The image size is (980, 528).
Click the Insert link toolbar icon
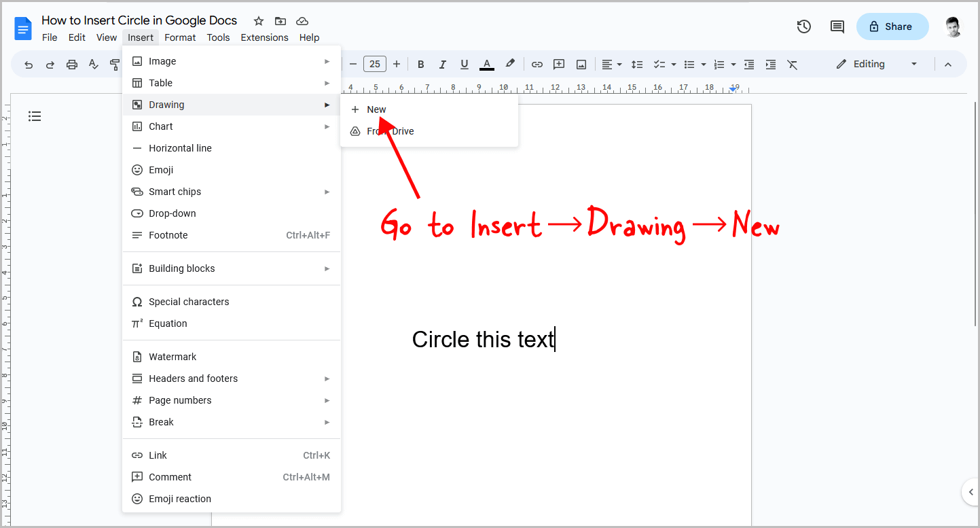[537, 65]
